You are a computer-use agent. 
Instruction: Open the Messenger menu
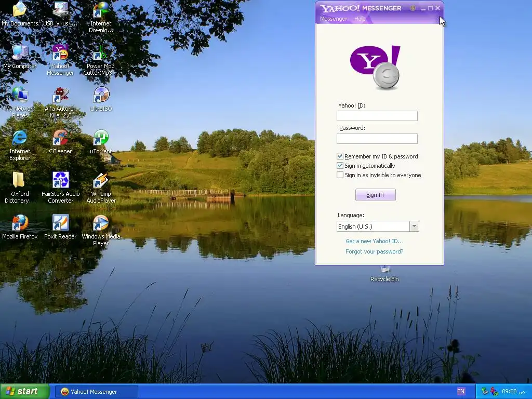tap(333, 19)
